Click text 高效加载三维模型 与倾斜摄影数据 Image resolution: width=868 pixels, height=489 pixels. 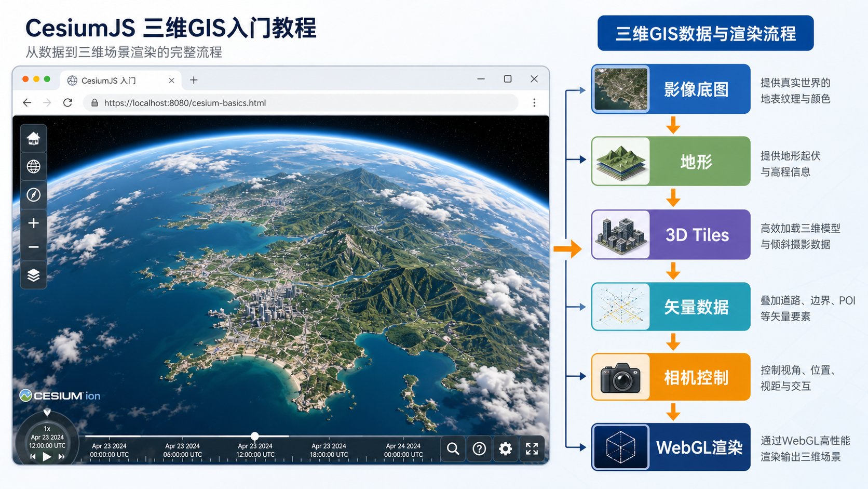coord(800,236)
